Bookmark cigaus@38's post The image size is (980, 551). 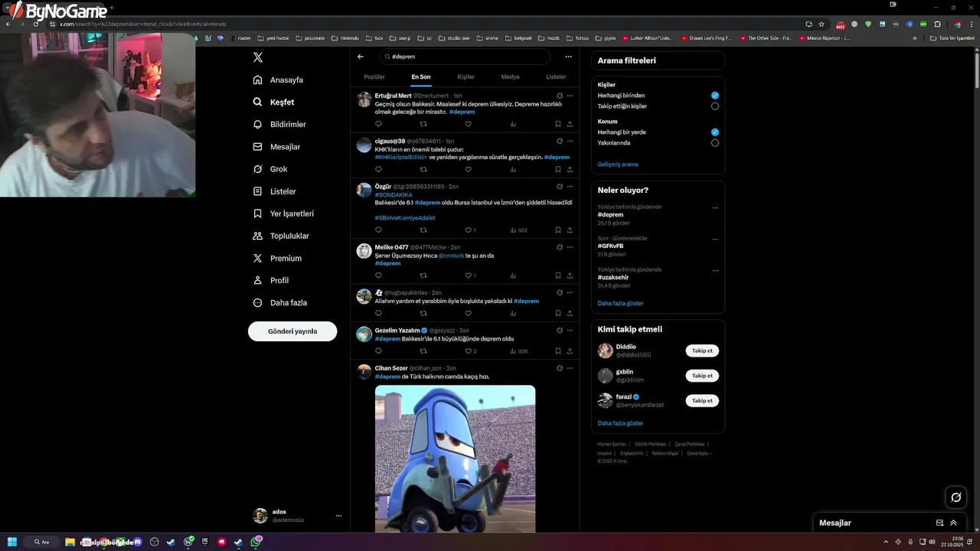click(557, 169)
